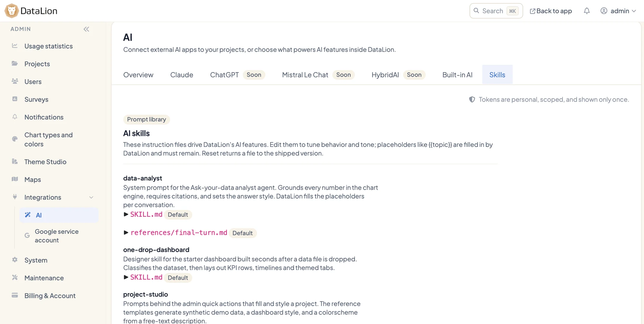Click the Billing card icon
This screenshot has width=644, height=324.
pyautogui.click(x=15, y=295)
